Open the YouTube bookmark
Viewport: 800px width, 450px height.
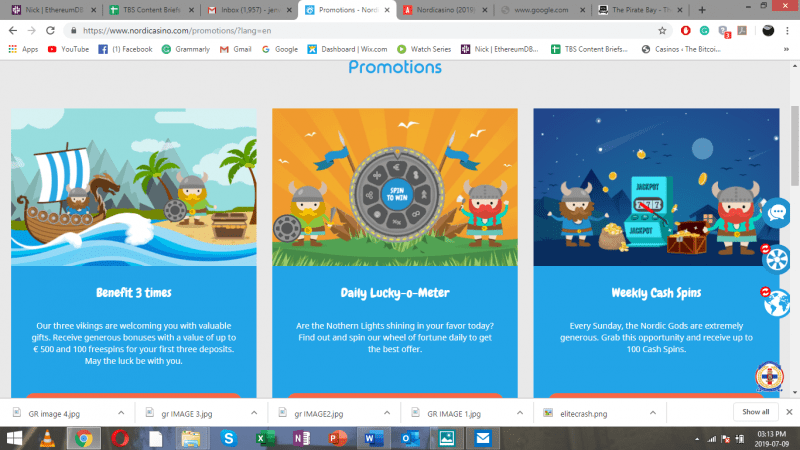68,49
